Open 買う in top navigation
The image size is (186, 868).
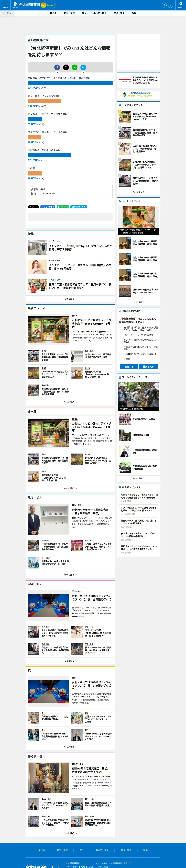point(84,13)
